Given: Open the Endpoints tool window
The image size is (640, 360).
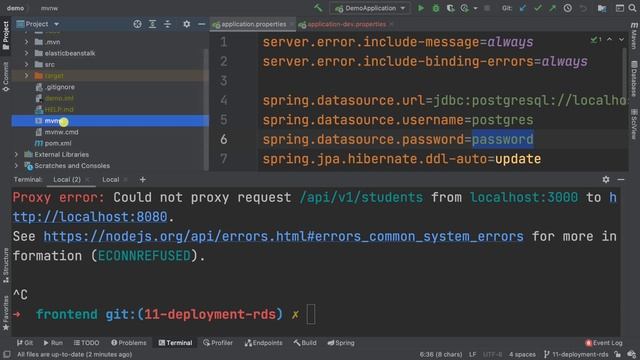Looking at the screenshot, I should (263, 343).
